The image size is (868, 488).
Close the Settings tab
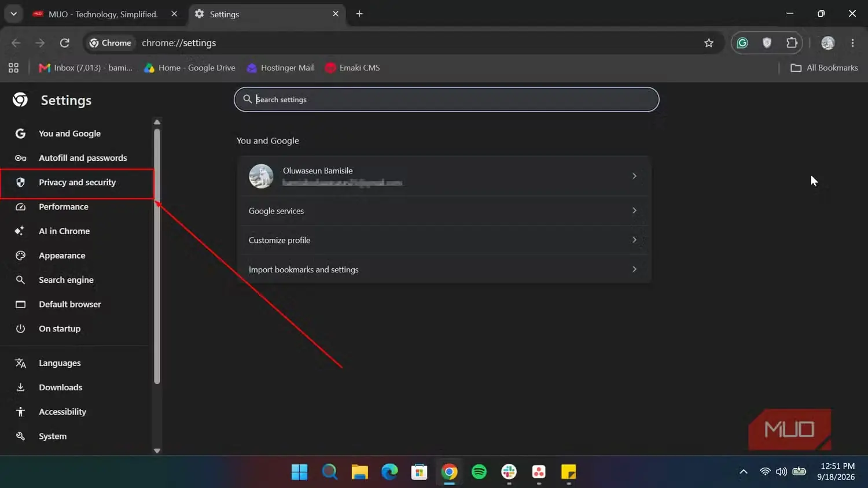(x=336, y=14)
